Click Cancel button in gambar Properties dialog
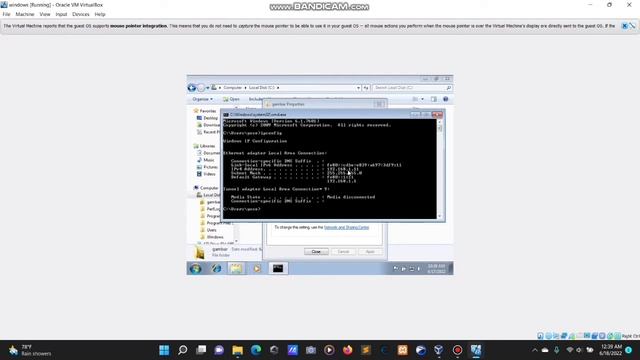This screenshot has height=360, width=640. (343, 251)
